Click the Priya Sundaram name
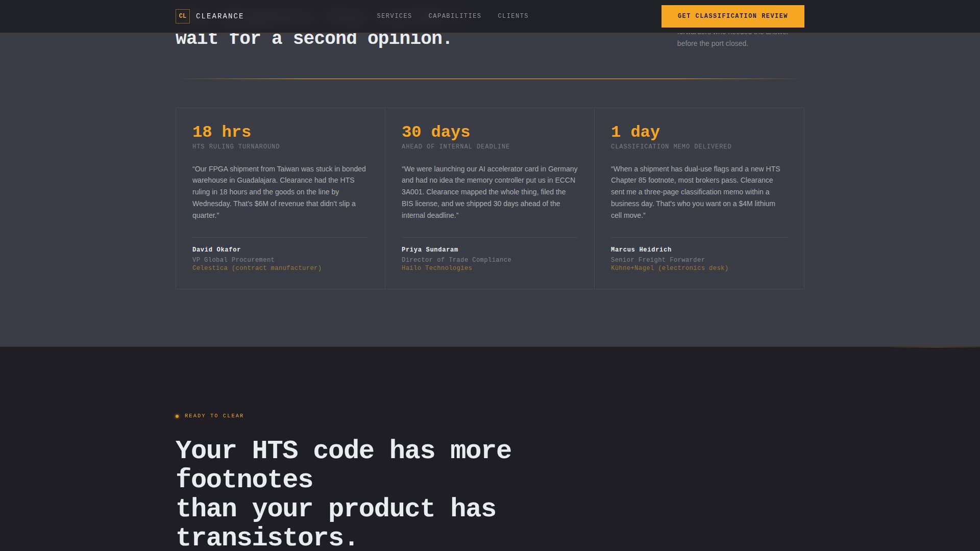This screenshot has height=551, width=980. click(x=430, y=249)
